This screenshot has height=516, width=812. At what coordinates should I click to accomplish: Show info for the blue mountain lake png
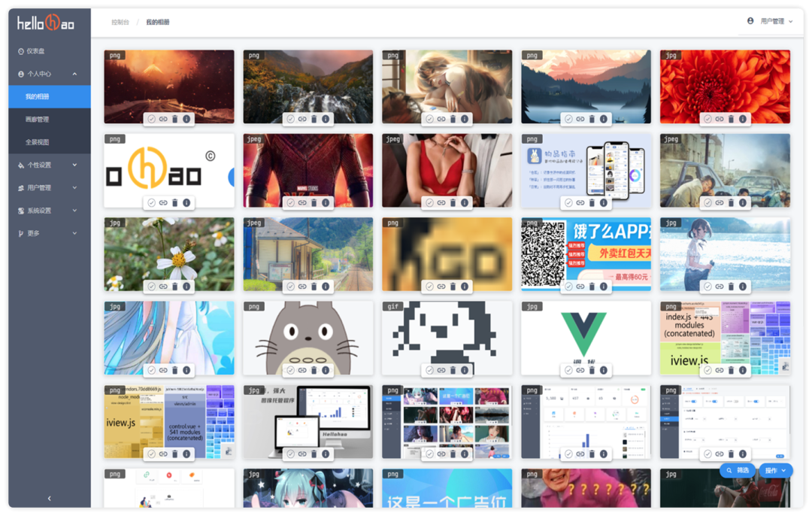point(603,119)
